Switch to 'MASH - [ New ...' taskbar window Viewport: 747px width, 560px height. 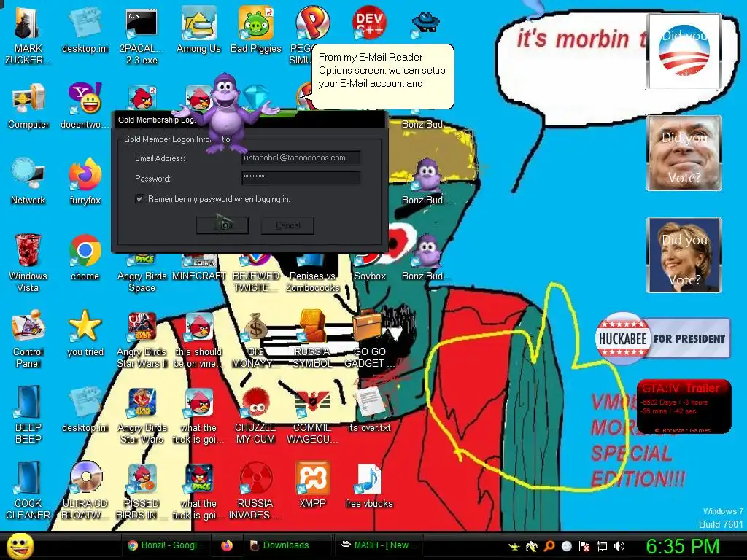click(x=379, y=545)
